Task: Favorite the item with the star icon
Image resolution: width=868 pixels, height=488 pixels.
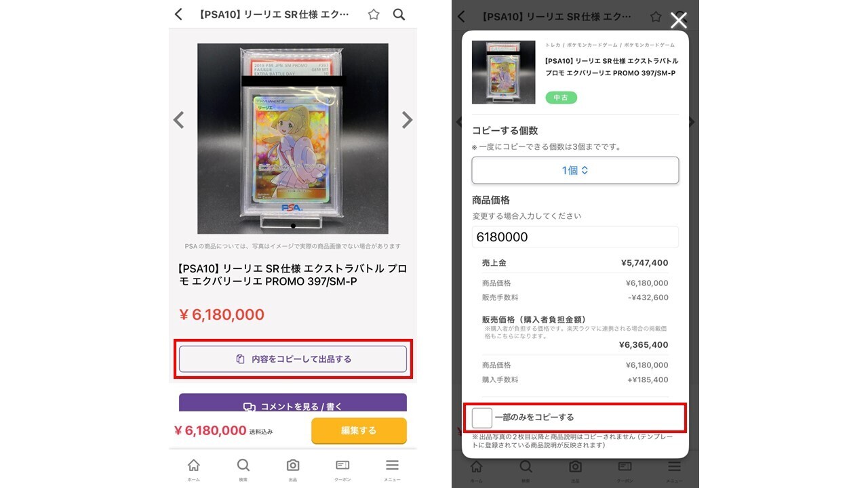Action: click(x=374, y=14)
